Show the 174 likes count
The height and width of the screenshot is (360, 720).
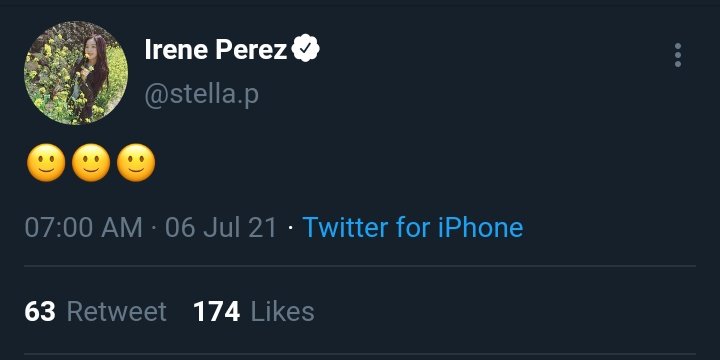point(216,312)
